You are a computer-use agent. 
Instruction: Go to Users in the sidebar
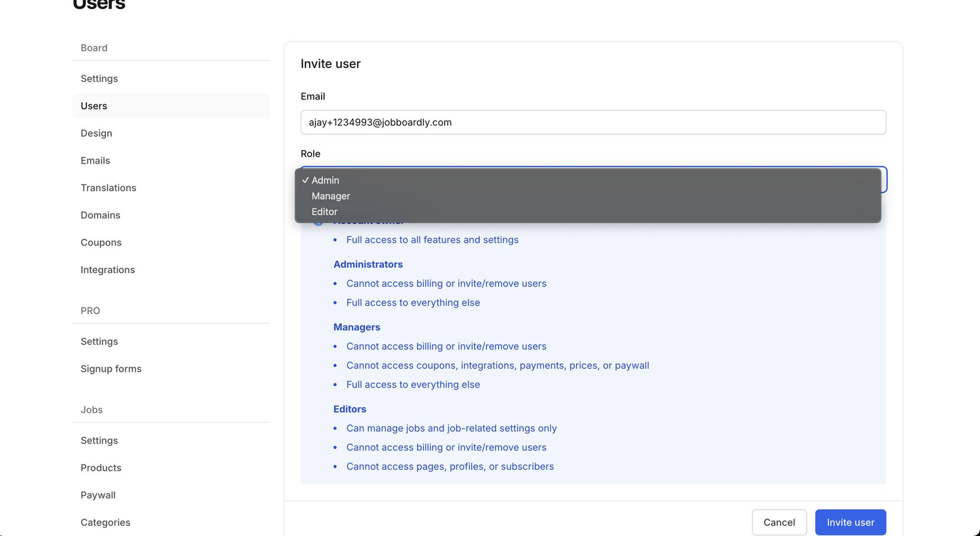click(94, 106)
